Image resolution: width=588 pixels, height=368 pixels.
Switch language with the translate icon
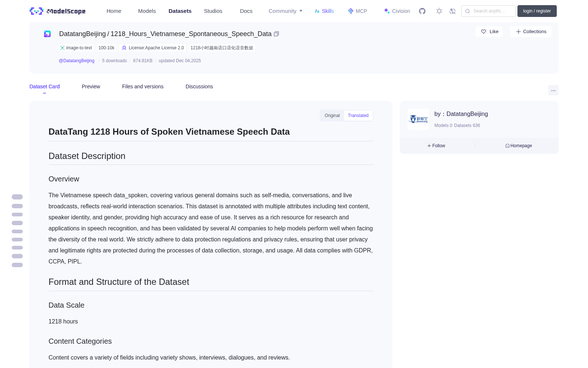coord(452,11)
